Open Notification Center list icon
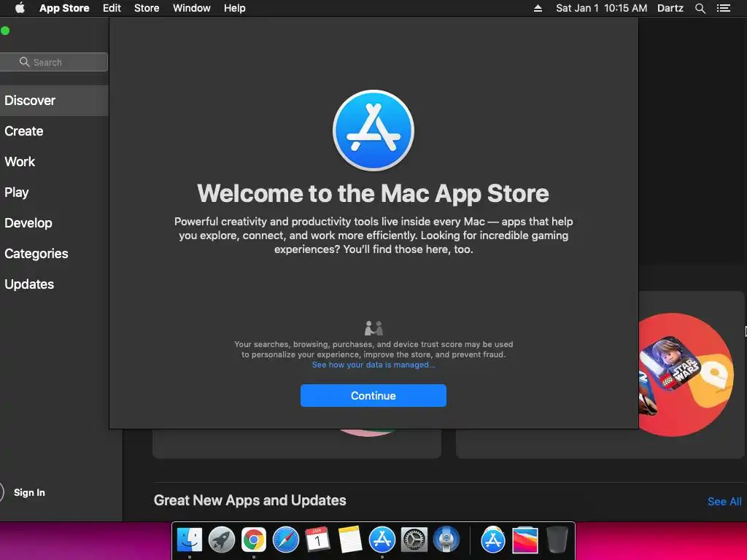This screenshot has height=560, width=747. coord(723,8)
